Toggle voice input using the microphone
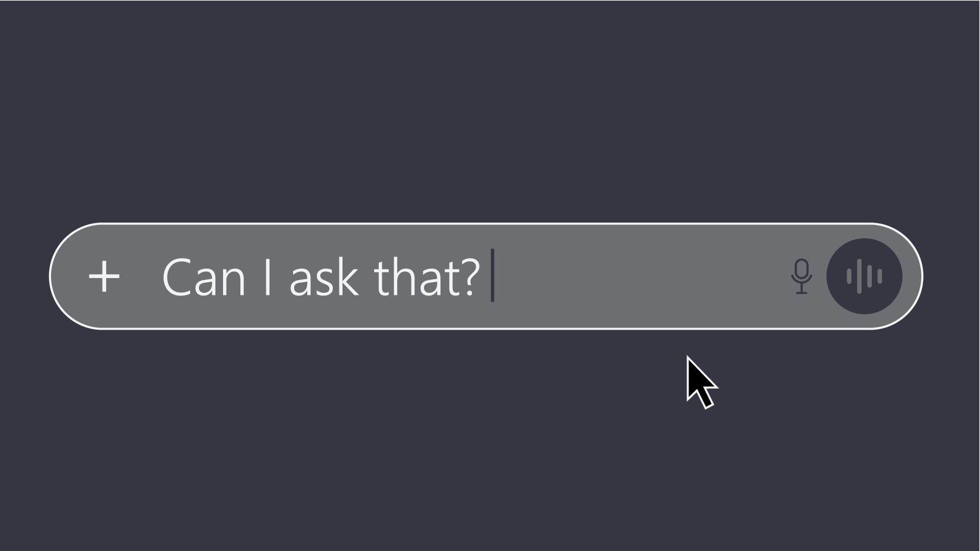Image resolution: width=980 pixels, height=551 pixels. [x=801, y=276]
